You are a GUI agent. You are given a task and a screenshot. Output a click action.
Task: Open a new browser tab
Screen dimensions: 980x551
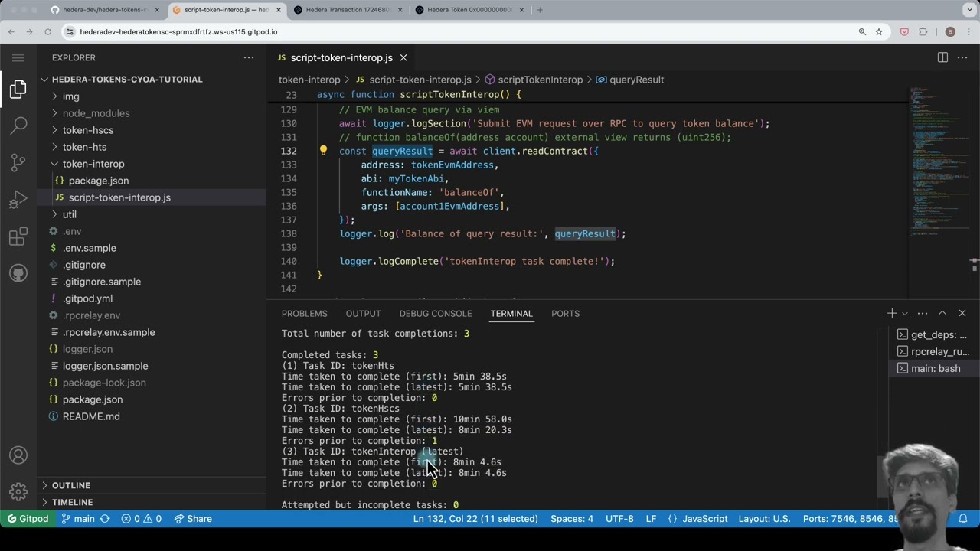coord(540,10)
